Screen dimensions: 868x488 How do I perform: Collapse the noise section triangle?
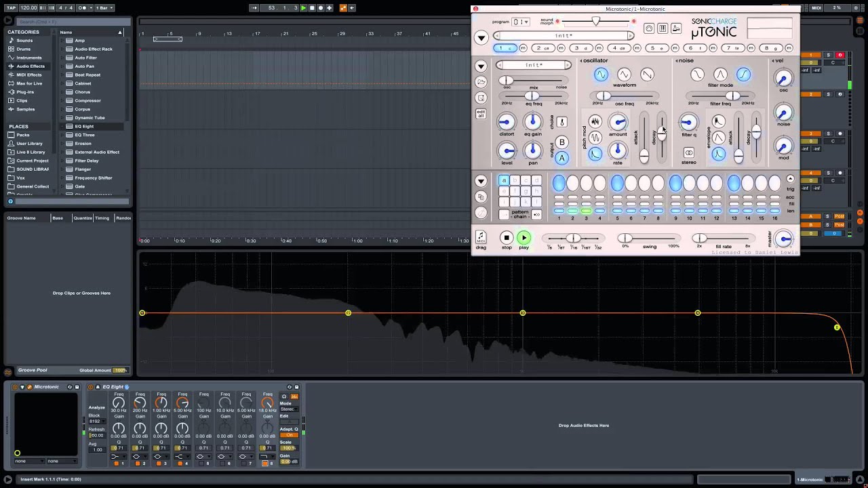coord(677,61)
